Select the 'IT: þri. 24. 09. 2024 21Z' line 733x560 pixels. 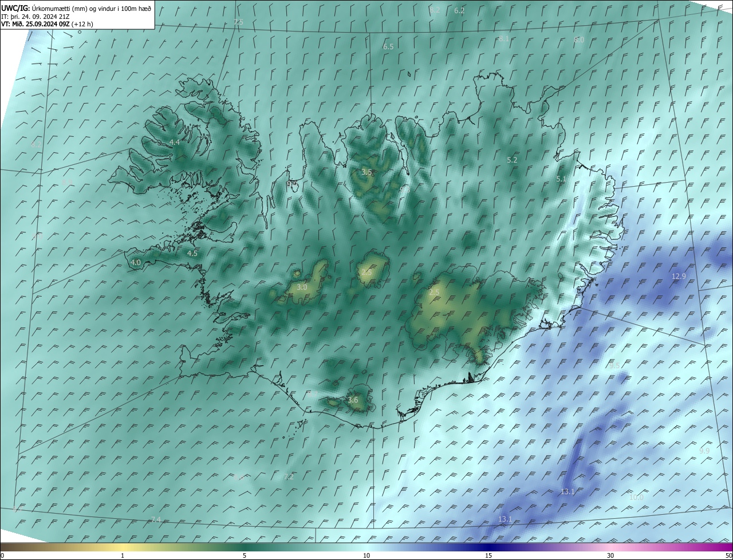(x=35, y=16)
